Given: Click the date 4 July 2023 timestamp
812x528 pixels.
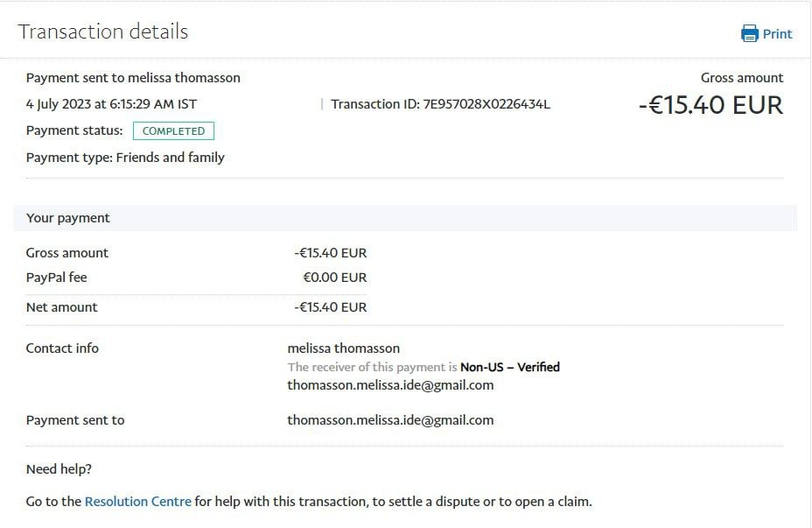Looking at the screenshot, I should click(x=111, y=104).
